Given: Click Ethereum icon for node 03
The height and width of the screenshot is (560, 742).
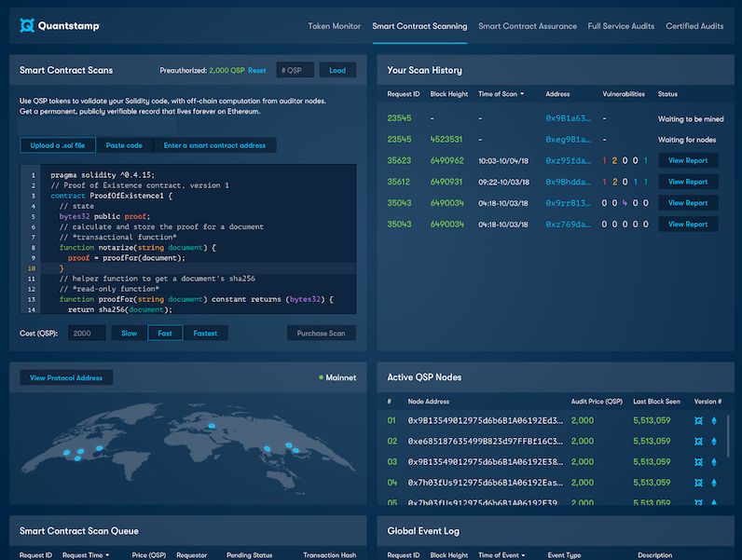Looking at the screenshot, I should coord(714,462).
